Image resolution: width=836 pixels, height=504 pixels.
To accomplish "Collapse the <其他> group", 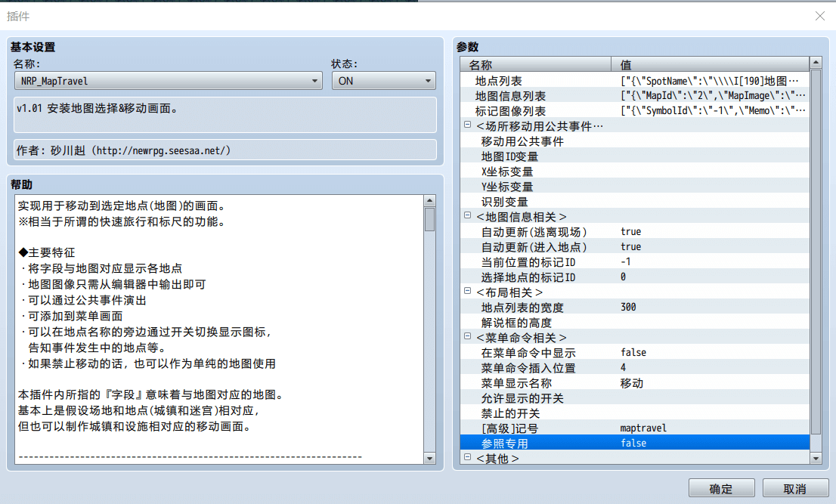I will pyautogui.click(x=468, y=457).
